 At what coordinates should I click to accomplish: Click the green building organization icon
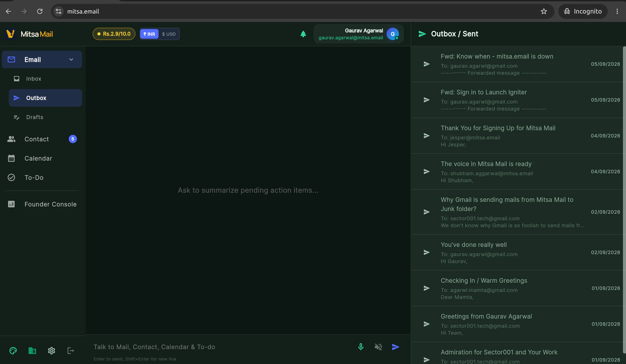click(32, 351)
